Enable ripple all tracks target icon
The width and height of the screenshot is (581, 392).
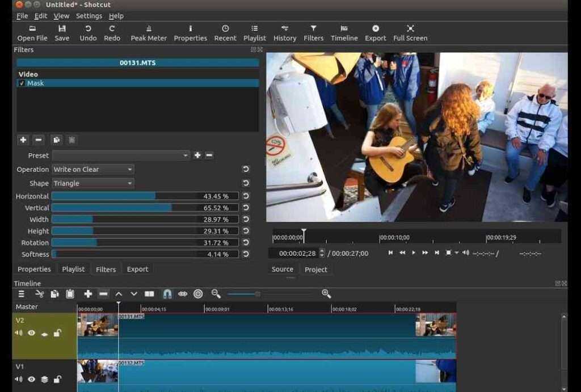(x=198, y=294)
